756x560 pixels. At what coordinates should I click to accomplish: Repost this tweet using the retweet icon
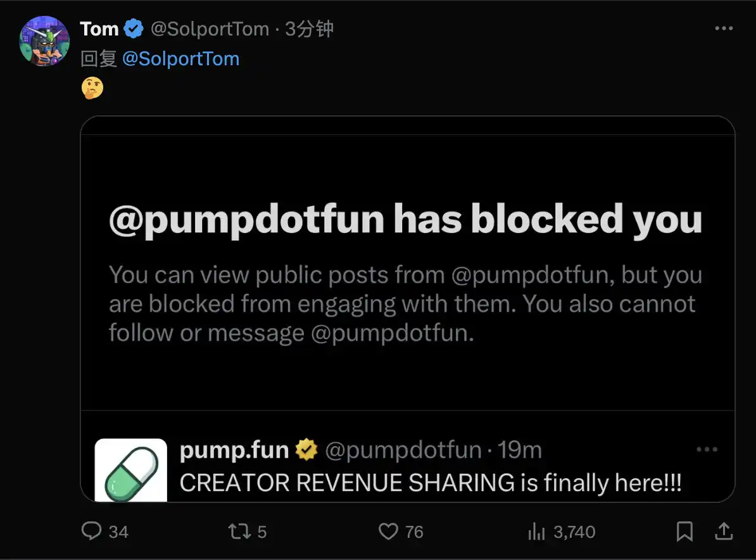coord(239,531)
